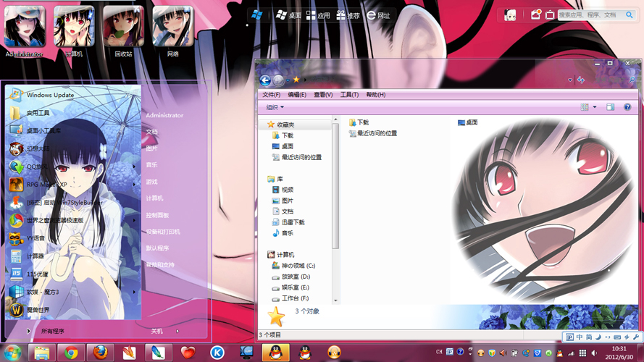Switch to 推荐 tab in top dock

tap(348, 15)
